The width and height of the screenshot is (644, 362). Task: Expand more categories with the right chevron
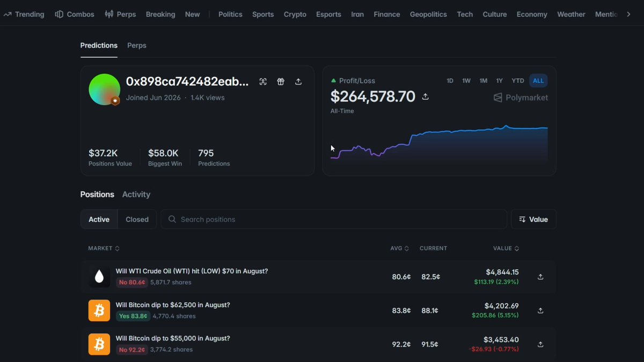[x=628, y=14]
